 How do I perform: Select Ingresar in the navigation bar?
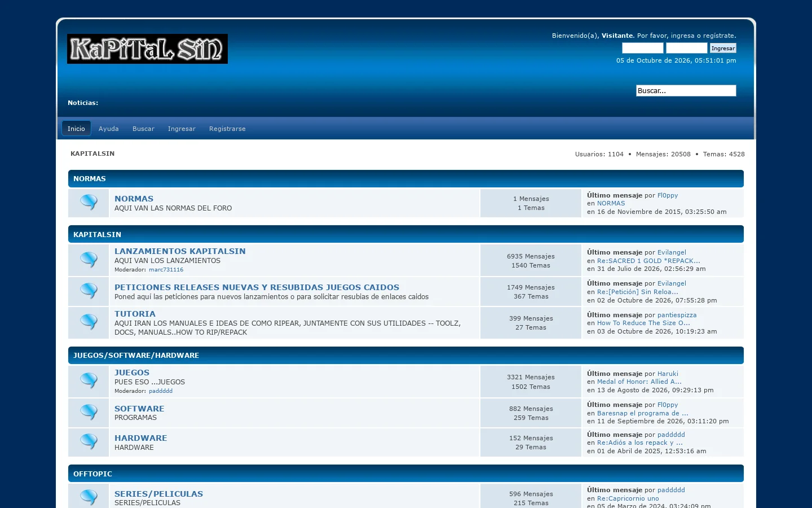[x=182, y=129]
